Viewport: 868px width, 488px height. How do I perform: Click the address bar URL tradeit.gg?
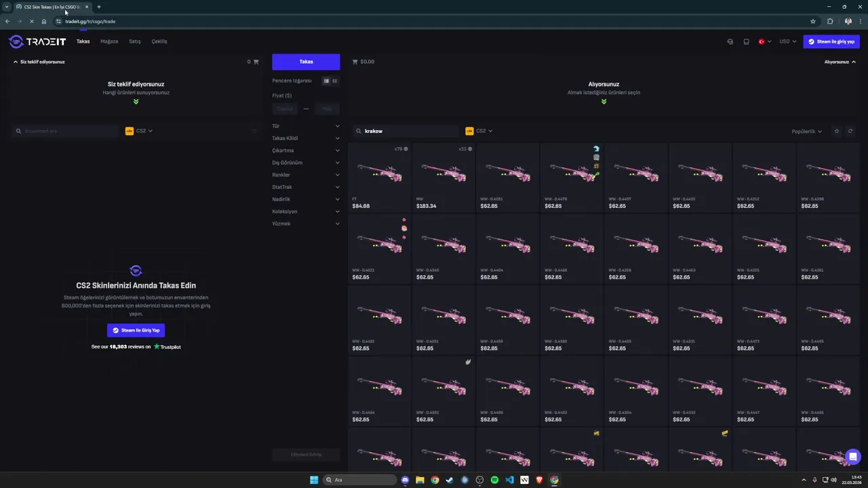(x=90, y=21)
